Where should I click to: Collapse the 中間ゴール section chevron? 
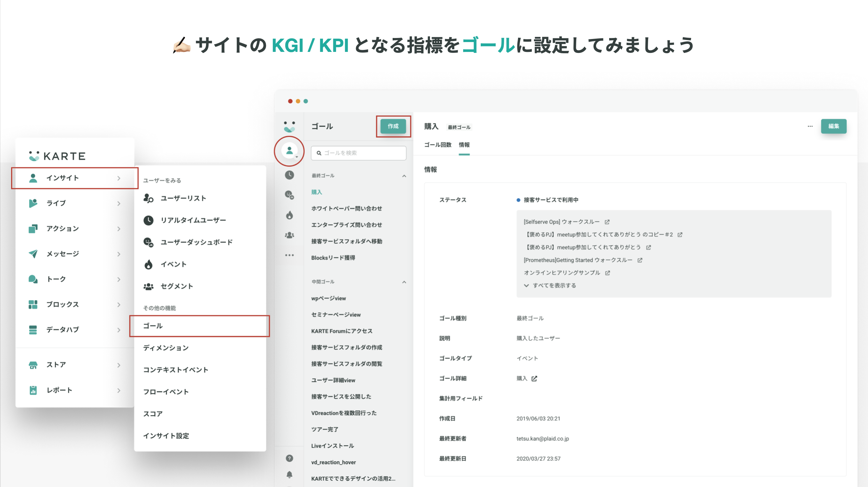pyautogui.click(x=404, y=282)
